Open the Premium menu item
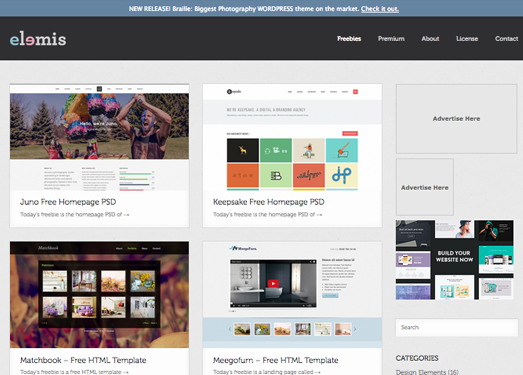 [x=391, y=39]
